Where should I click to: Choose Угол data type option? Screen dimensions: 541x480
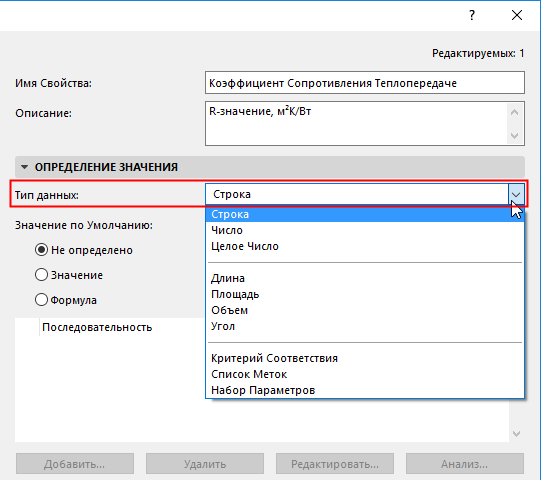(x=365, y=326)
